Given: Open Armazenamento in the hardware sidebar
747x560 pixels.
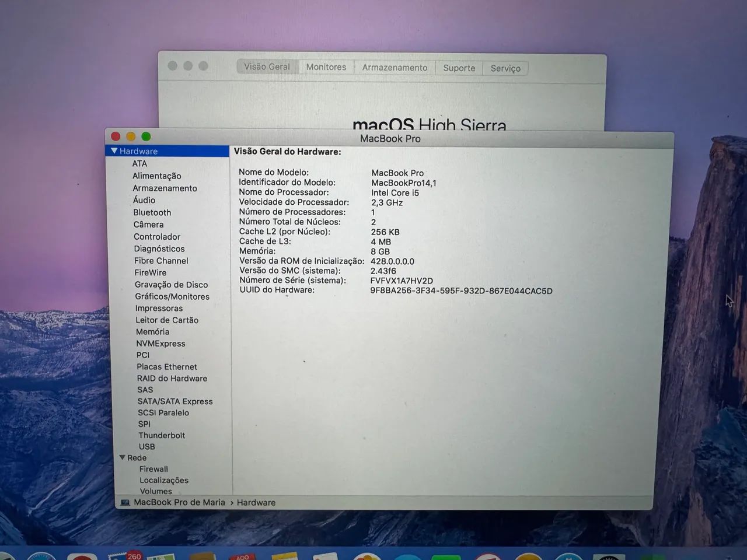Looking at the screenshot, I should click(165, 188).
